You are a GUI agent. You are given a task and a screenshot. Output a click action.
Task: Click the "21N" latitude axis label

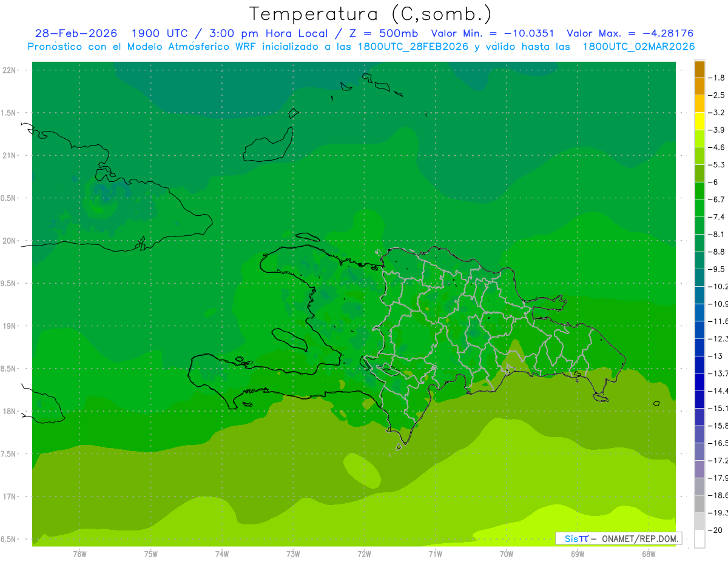[x=10, y=155]
